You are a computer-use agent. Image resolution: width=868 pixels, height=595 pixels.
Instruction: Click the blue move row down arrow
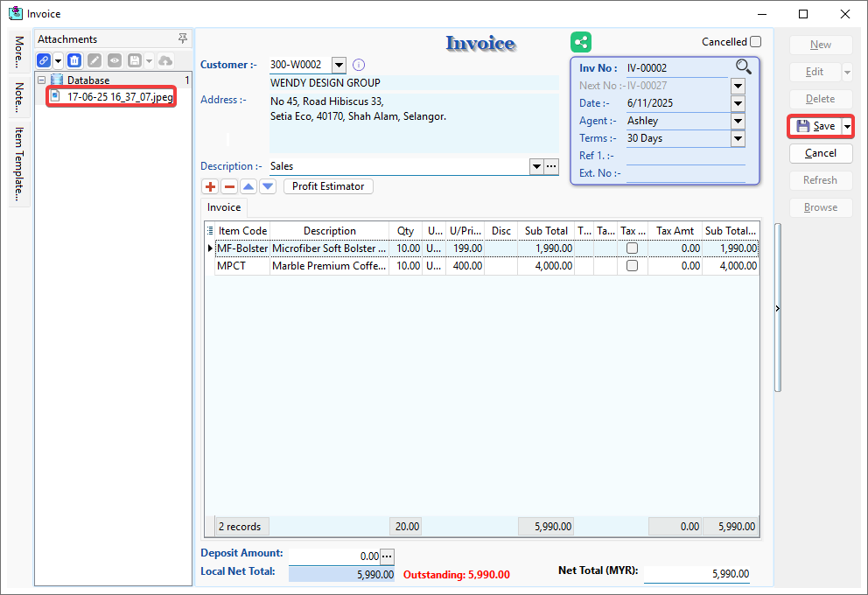268,186
